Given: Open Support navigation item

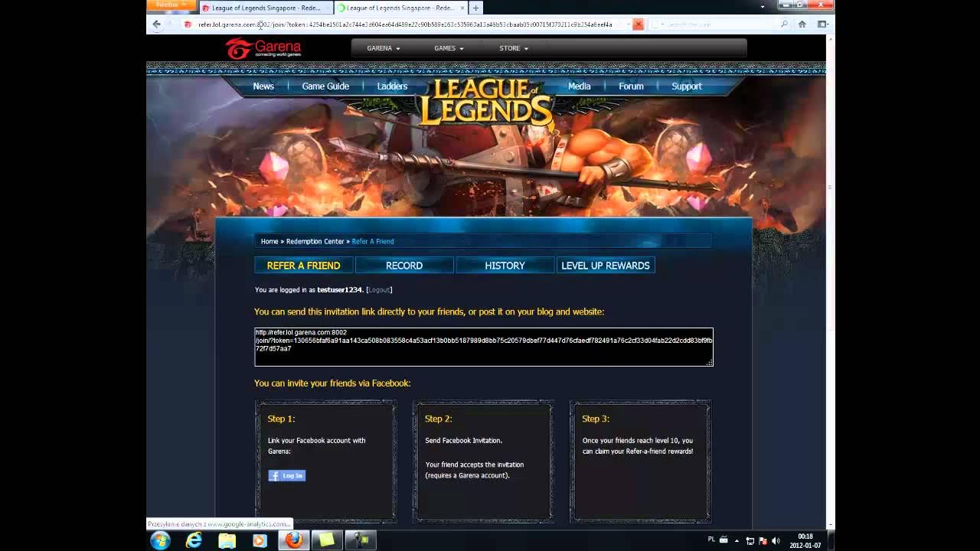Looking at the screenshot, I should (687, 86).
